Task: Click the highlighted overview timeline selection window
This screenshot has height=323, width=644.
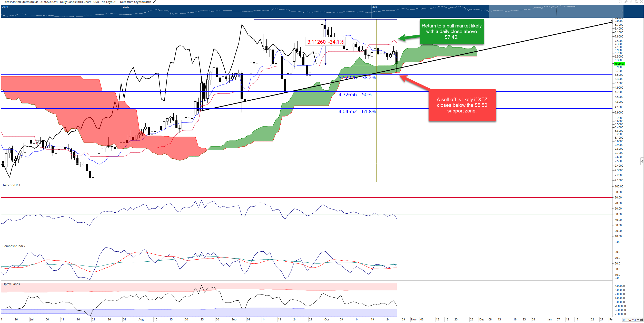Action: coord(556,11)
